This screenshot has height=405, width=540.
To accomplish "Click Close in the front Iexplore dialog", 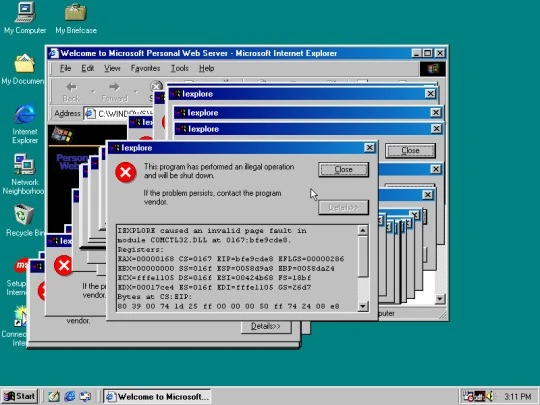I will 343,169.
